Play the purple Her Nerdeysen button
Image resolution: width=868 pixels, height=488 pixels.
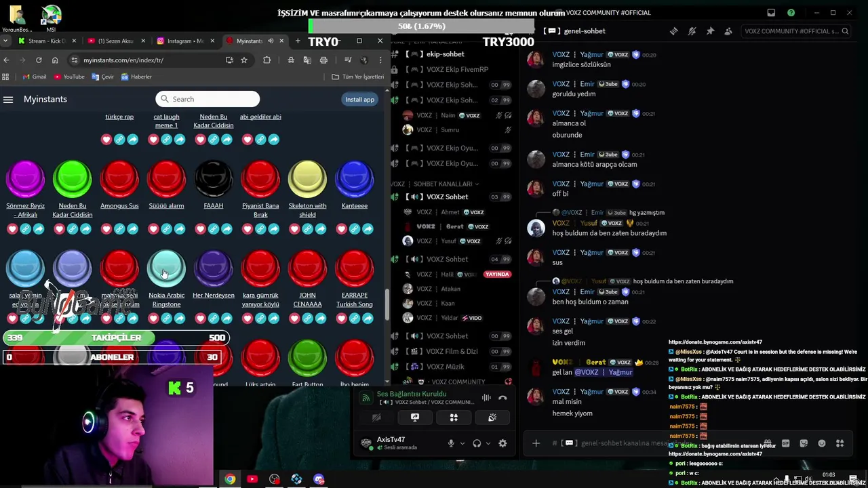pos(214,268)
